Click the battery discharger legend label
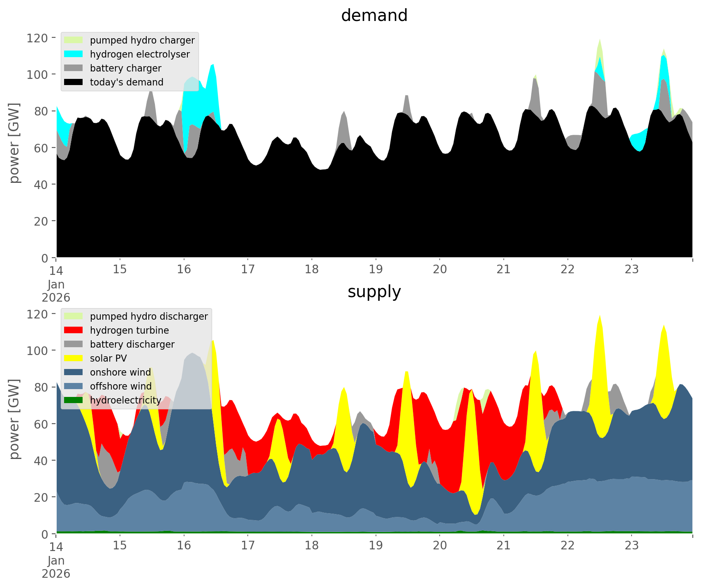Screen dimensions: 701x588 (x=132, y=344)
